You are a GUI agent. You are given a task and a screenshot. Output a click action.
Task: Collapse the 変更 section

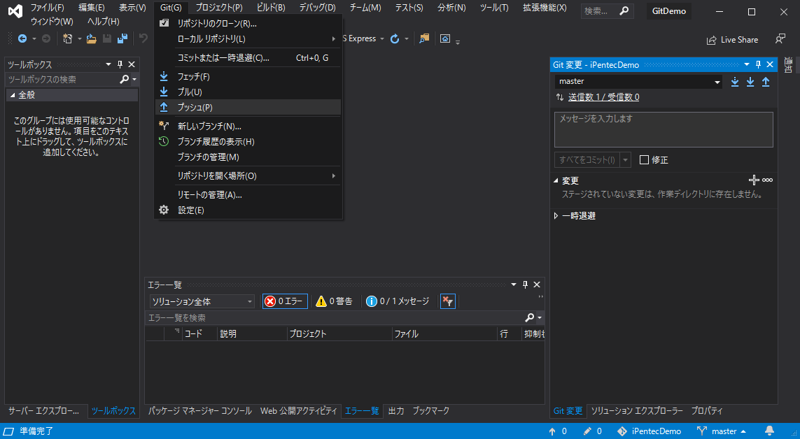pos(556,180)
